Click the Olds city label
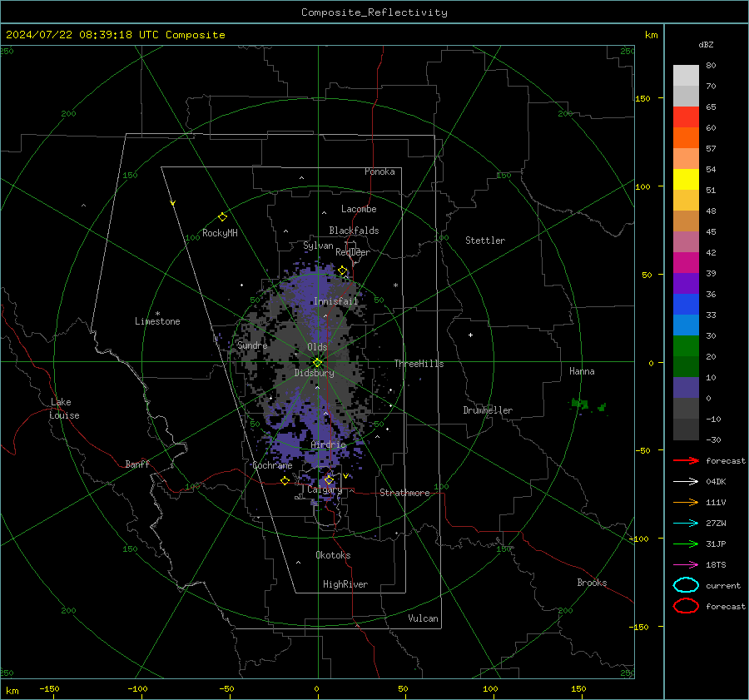The width and height of the screenshot is (749, 700). tap(317, 347)
